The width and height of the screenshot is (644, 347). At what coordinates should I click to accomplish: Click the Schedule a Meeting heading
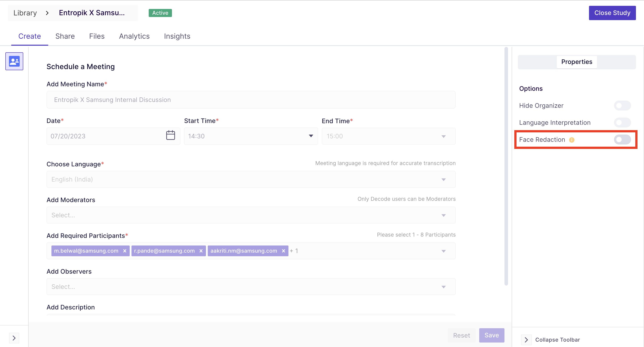pos(80,67)
